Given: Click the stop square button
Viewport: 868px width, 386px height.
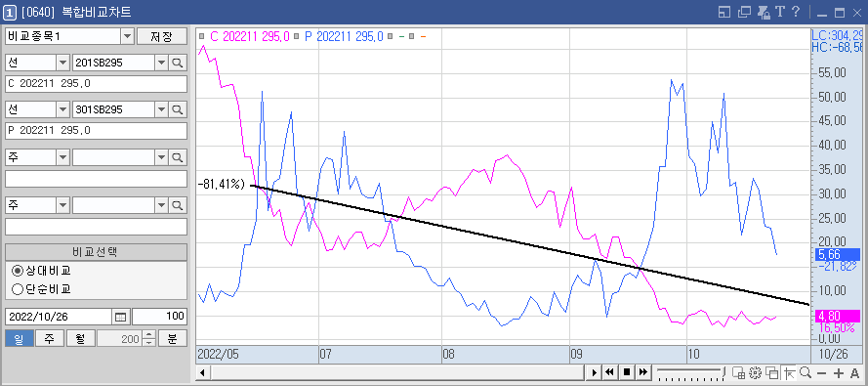Looking at the screenshot, I should click(627, 372).
